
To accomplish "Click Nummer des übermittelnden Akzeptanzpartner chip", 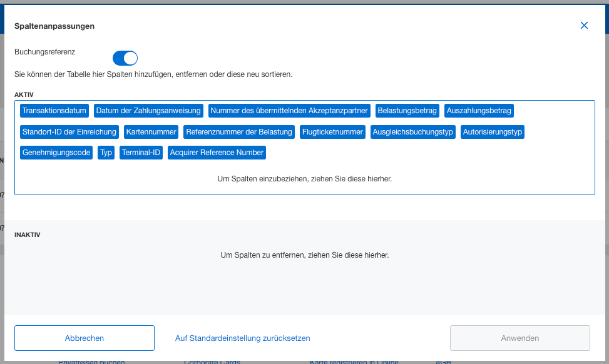I will 290,111.
